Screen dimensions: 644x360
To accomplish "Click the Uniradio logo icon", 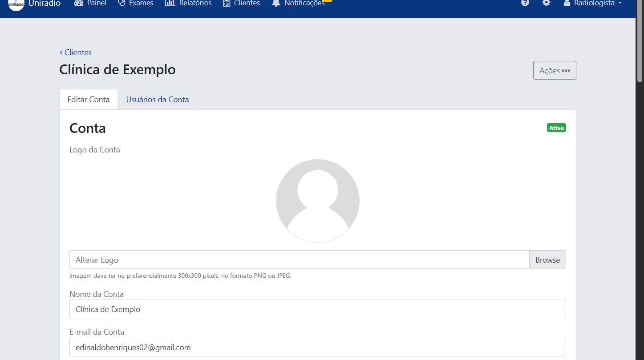I will tap(16, 4).
